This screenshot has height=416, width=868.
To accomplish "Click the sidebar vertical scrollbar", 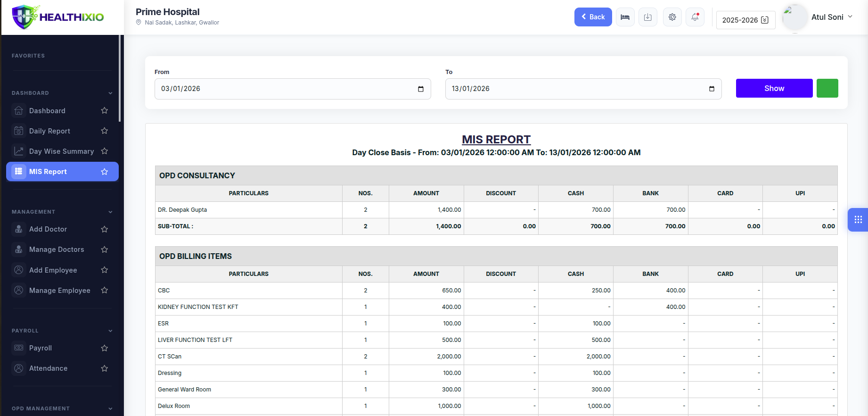I will [120, 78].
